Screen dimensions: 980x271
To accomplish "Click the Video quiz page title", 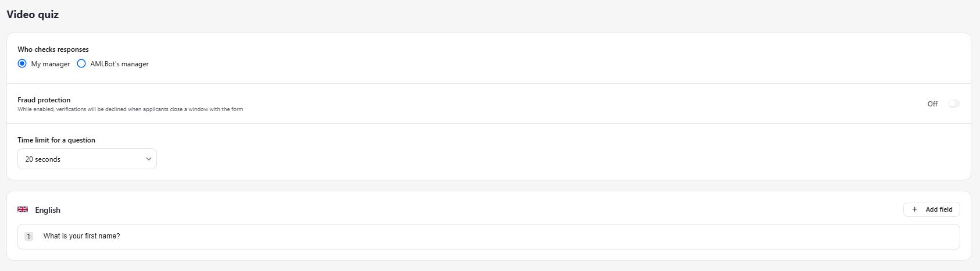I will pos(33,15).
